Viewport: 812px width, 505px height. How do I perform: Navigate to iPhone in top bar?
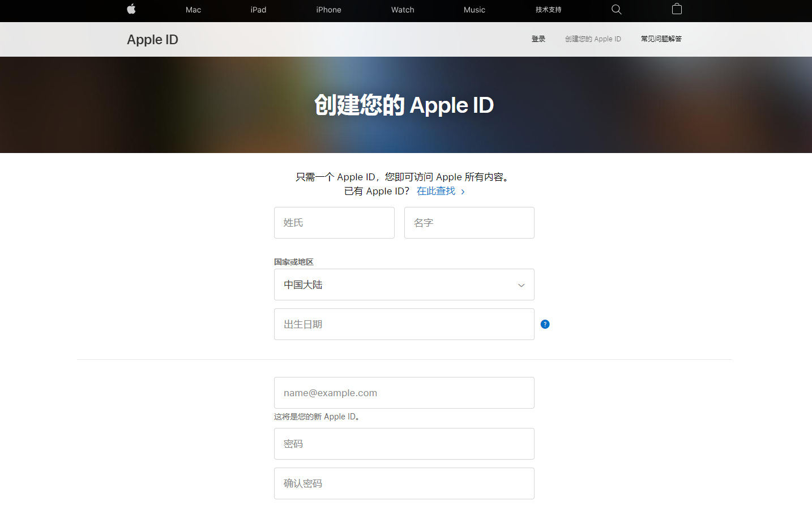[x=329, y=10]
